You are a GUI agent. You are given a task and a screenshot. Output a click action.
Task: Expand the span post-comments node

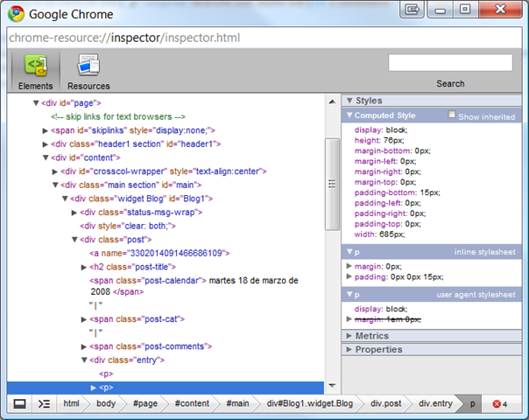[84, 346]
